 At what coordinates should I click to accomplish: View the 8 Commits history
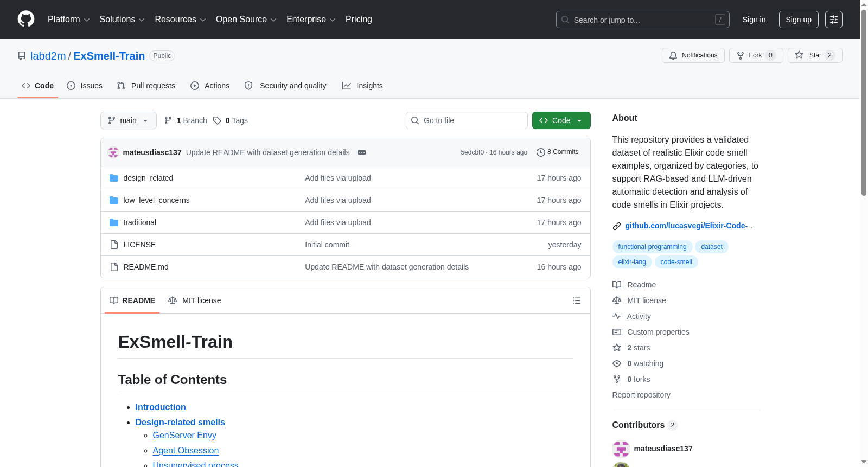coord(558,152)
